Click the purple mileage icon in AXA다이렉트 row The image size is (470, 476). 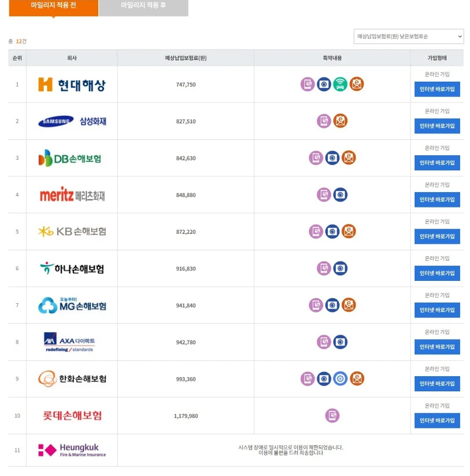(324, 342)
